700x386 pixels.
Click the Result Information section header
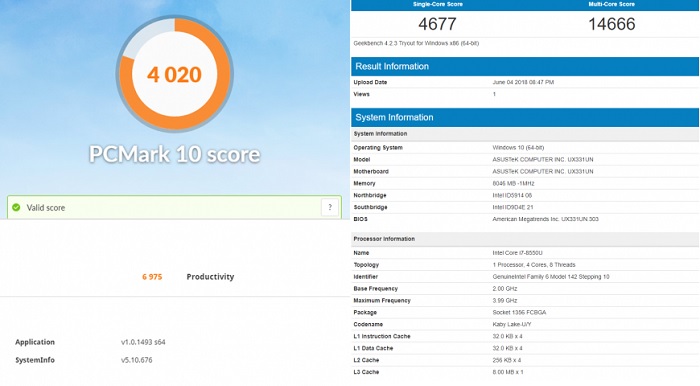[x=525, y=66]
